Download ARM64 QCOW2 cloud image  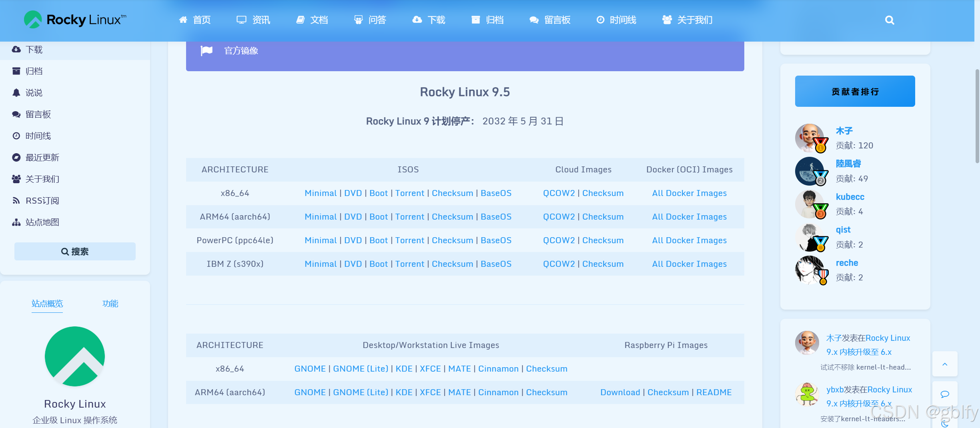[559, 217]
